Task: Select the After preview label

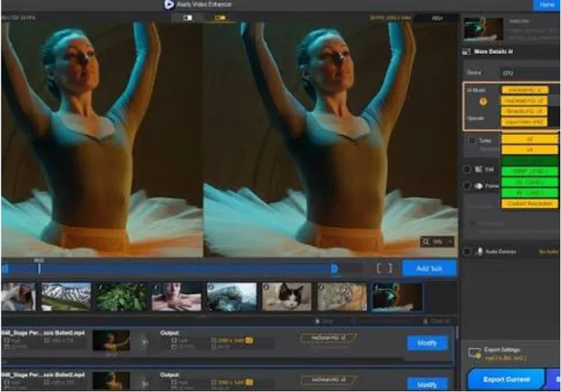Action: click(x=438, y=18)
